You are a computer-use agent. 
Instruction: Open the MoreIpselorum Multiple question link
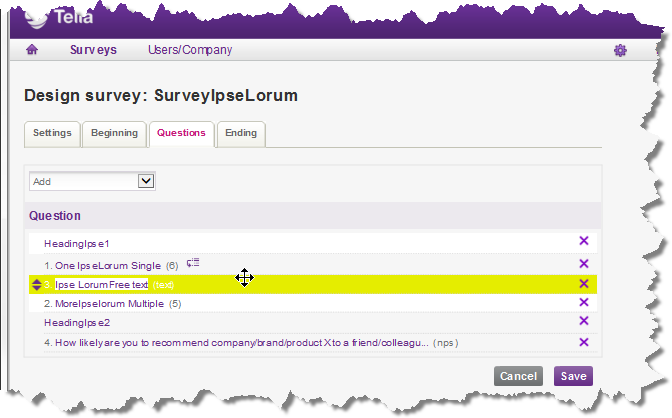pyautogui.click(x=110, y=303)
